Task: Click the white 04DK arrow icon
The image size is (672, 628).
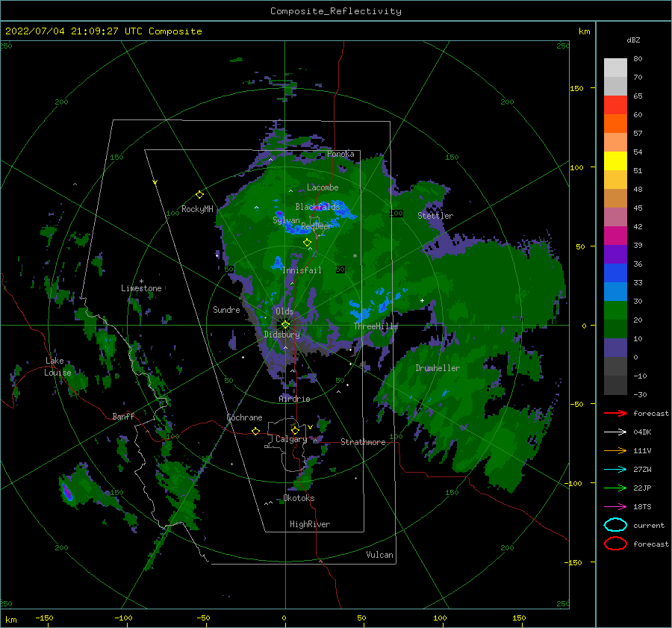Action: [x=615, y=432]
